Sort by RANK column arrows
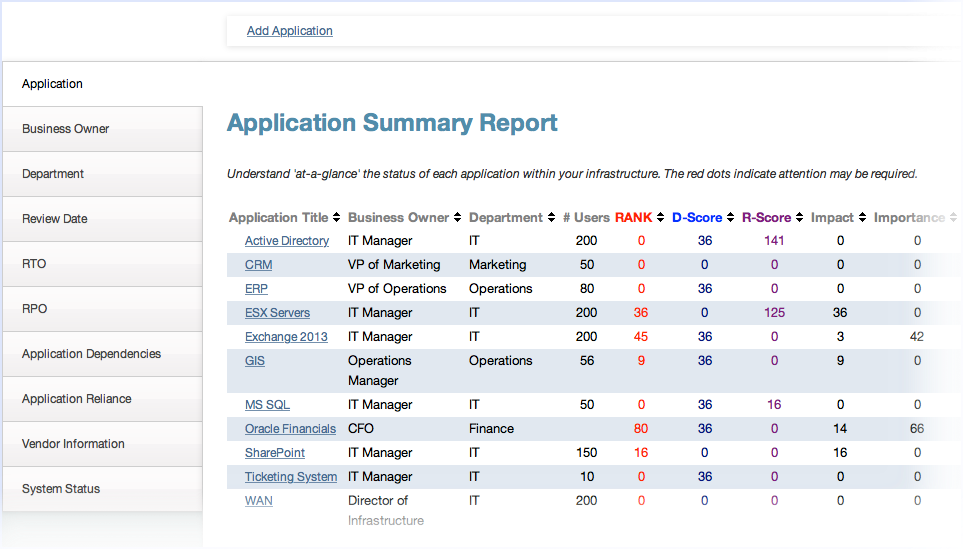 click(x=661, y=217)
